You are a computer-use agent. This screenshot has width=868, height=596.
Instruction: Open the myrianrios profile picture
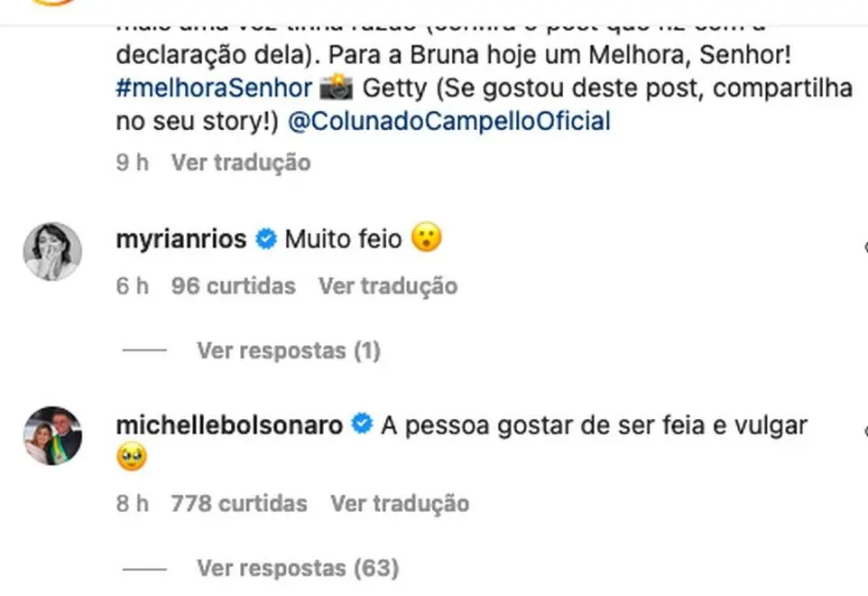52,250
